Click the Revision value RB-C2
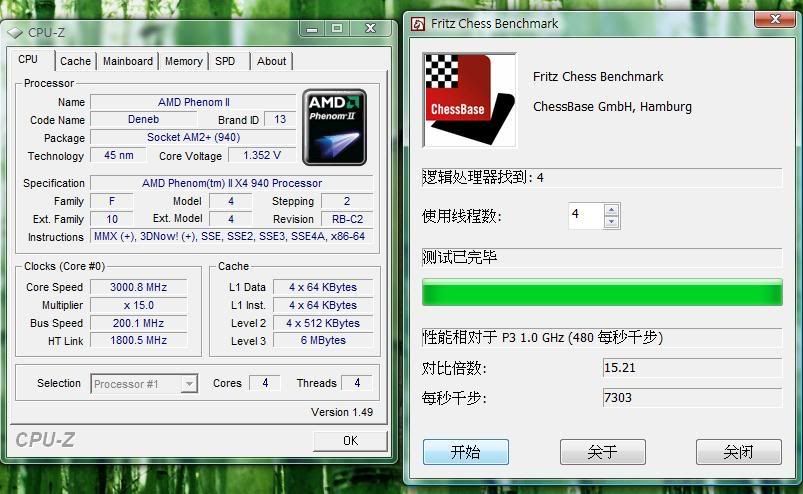This screenshot has height=494, width=803. (x=347, y=219)
